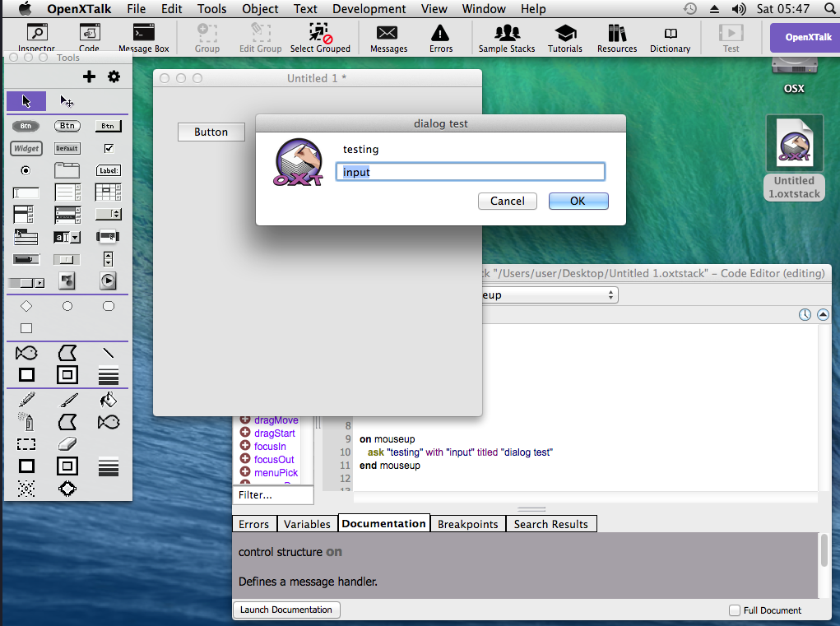The height and width of the screenshot is (626, 840).
Task: Click Cancel in the dialog test window
Action: coord(508,201)
